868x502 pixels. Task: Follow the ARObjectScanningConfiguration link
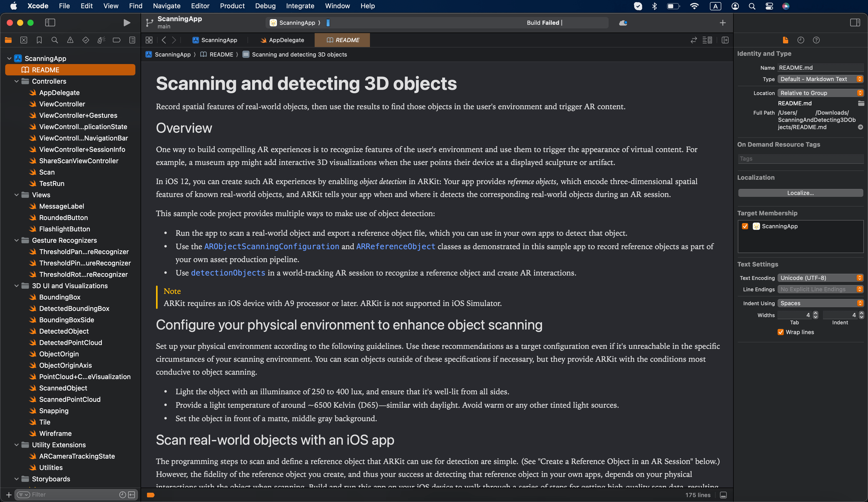pyautogui.click(x=272, y=247)
